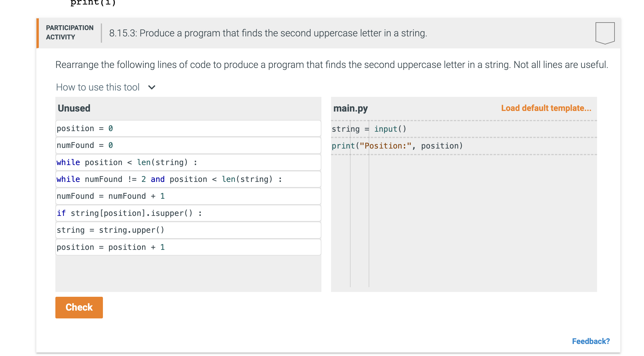Select the string = string.upper() line
This screenshot has width=644, height=356.
coord(188,230)
